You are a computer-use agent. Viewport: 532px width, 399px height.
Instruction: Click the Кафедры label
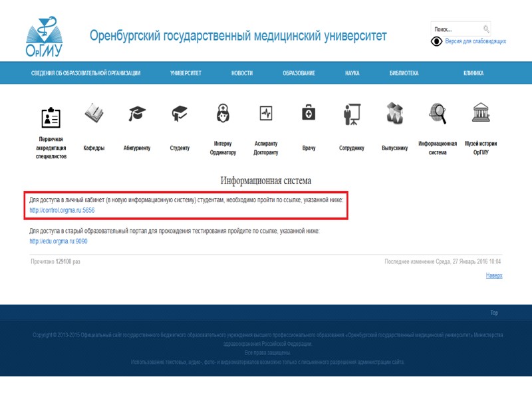click(x=94, y=148)
